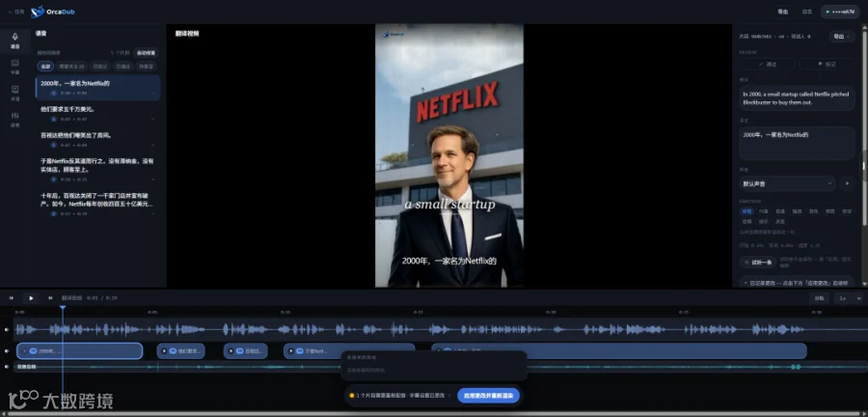Click voice avatar icon of '2000年' segment
This screenshot has height=417, width=868.
(54, 93)
